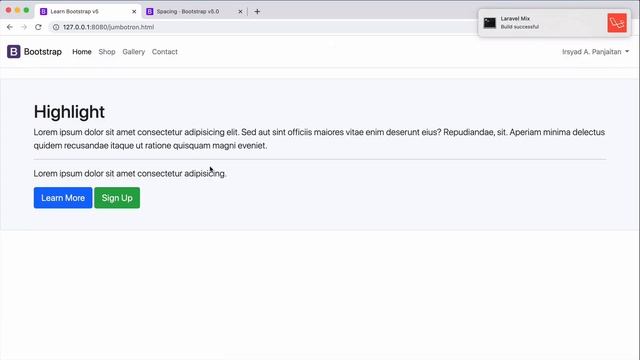Image resolution: width=640 pixels, height=360 pixels.
Task: Click the Laravel Mix notification title
Action: pos(515,19)
